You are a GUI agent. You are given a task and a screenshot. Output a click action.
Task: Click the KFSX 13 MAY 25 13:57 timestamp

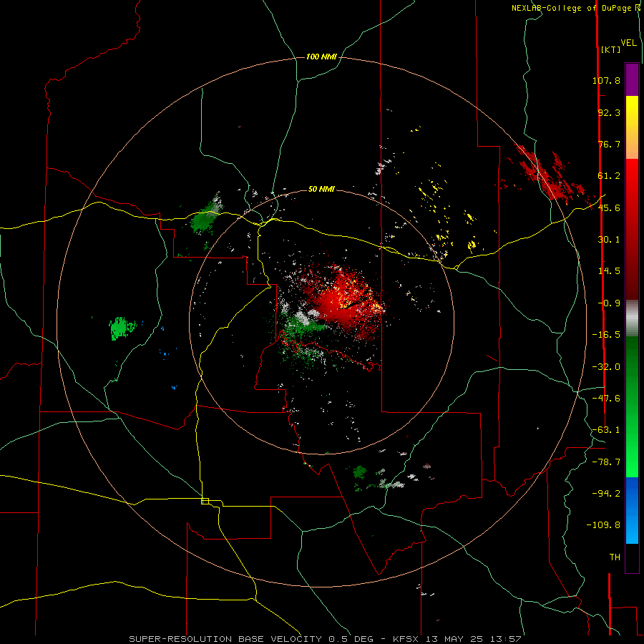coord(457,639)
